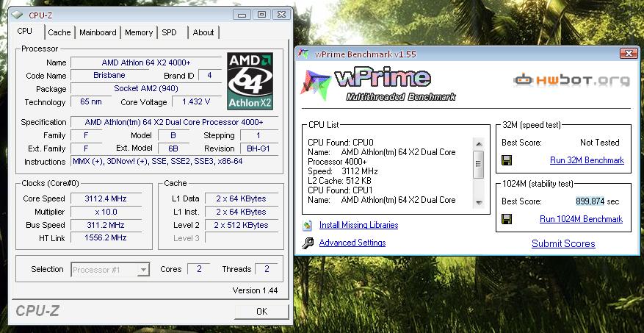Click save floppy icon for 1024M score
Viewport: 644px width, 333px height.
(507, 219)
